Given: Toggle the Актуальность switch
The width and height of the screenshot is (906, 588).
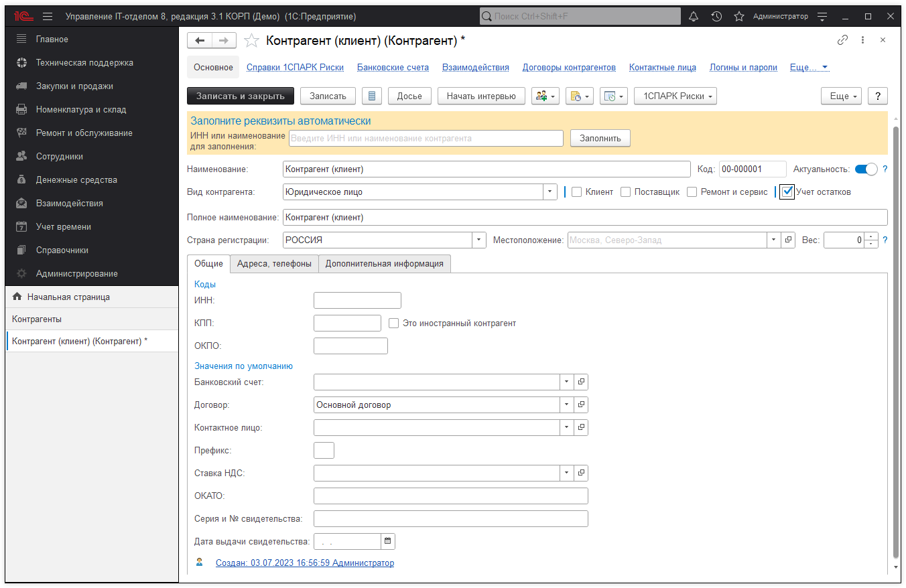Looking at the screenshot, I should tap(866, 169).
